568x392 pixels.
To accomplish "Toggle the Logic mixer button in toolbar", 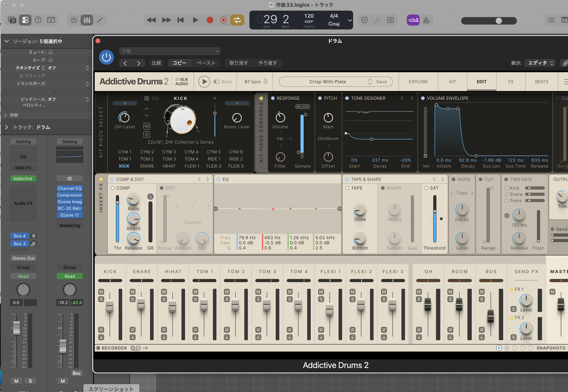I will [87, 20].
